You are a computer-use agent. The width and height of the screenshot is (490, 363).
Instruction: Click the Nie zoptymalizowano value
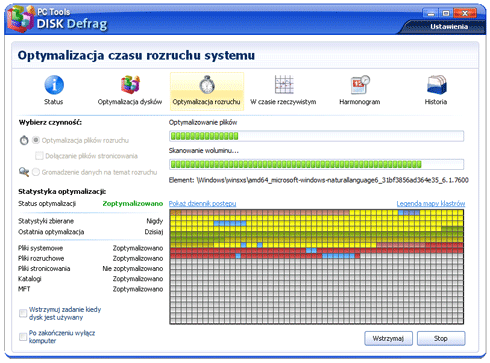(133, 269)
